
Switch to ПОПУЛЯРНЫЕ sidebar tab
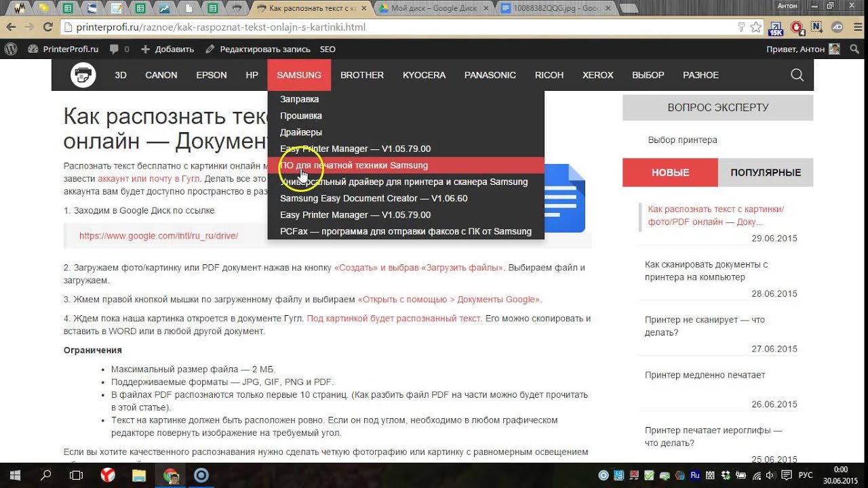[766, 173]
